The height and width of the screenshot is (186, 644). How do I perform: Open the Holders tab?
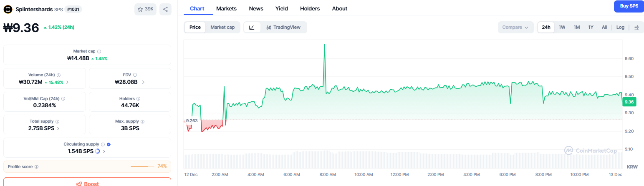pos(310,8)
